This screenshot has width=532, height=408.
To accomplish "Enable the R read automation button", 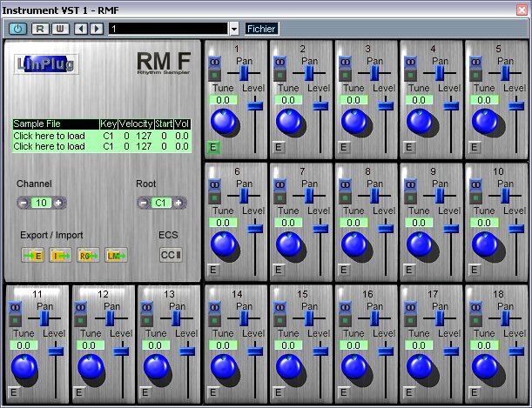I will click(x=40, y=29).
